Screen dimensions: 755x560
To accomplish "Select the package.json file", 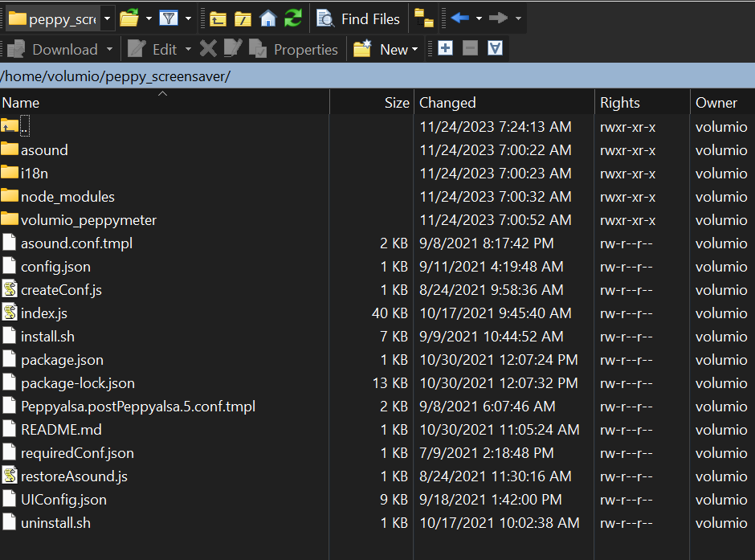I will coord(52,359).
